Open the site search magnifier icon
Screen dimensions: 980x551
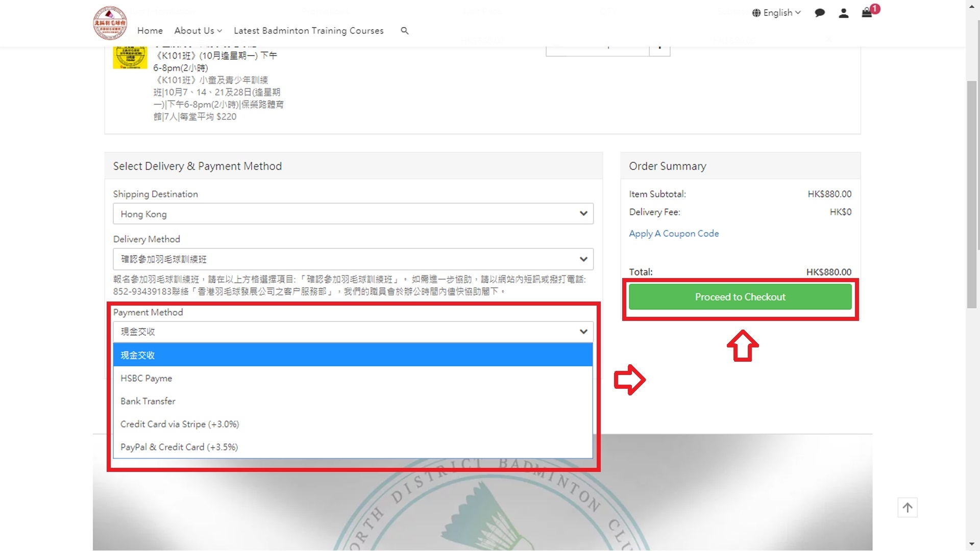click(x=405, y=31)
